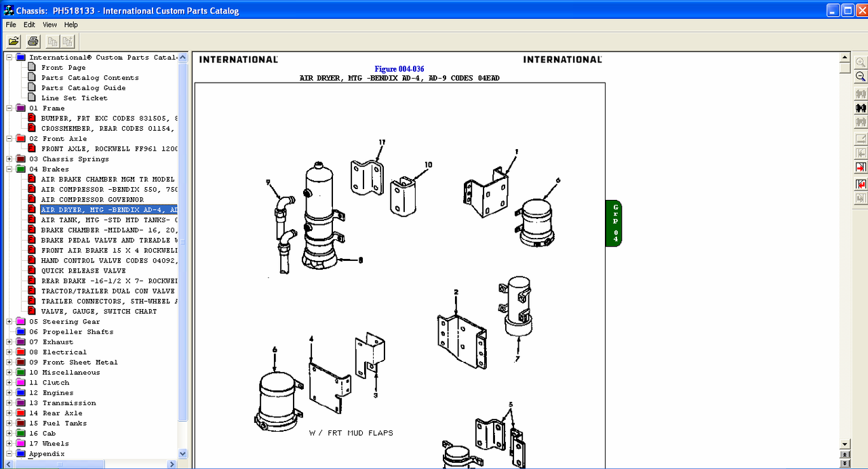
Task: Select VALVE, GAUGE, SWITCH CHART entry
Action: click(99, 312)
